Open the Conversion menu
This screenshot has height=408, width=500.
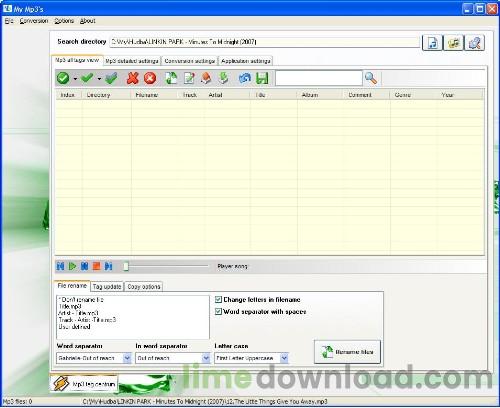coord(34,21)
